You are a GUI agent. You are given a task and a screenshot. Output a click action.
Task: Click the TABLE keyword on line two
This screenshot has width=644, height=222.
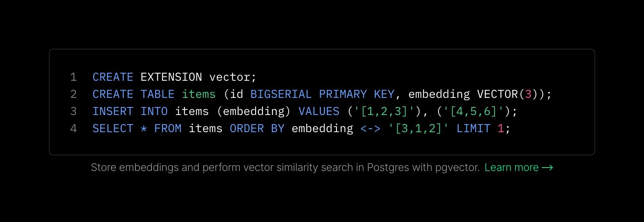[x=158, y=94]
